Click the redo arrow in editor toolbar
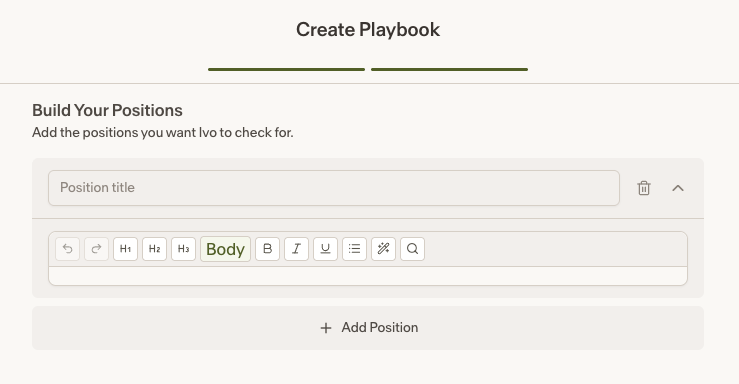The height and width of the screenshot is (384, 739). pyautogui.click(x=97, y=249)
